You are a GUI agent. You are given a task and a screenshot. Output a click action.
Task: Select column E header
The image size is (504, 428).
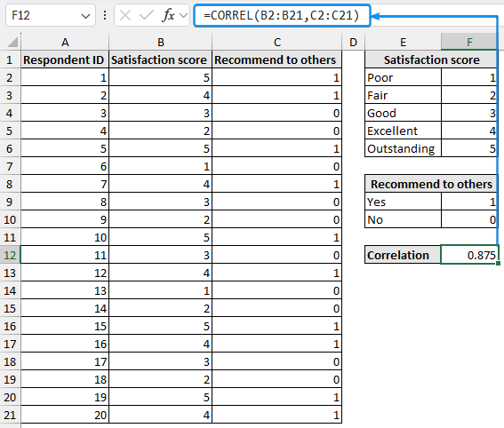point(403,42)
